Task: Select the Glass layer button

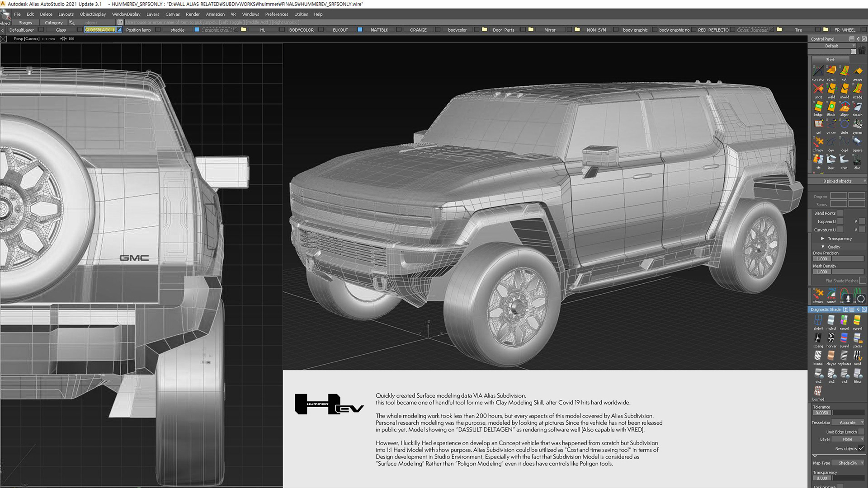Action: pyautogui.click(x=61, y=30)
